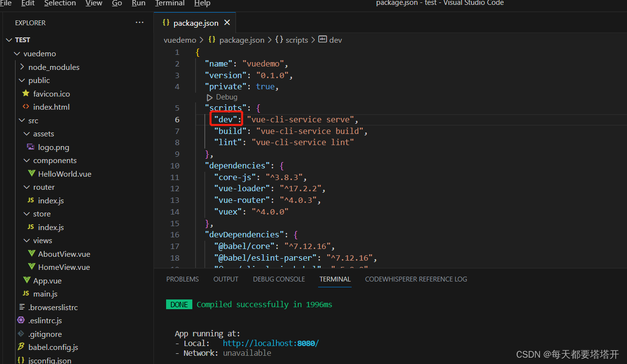The width and height of the screenshot is (627, 364).
Task: Open .gitignore file
Action: coord(45,334)
